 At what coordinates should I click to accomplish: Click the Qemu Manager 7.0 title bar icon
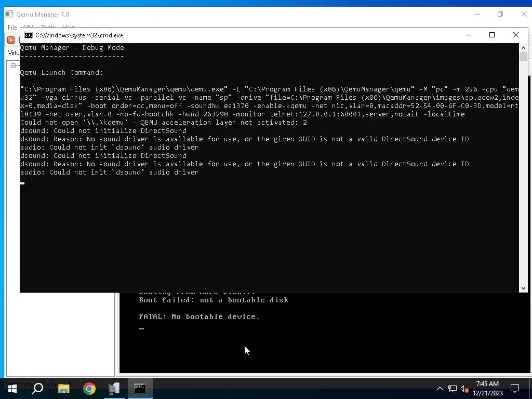tap(9, 14)
